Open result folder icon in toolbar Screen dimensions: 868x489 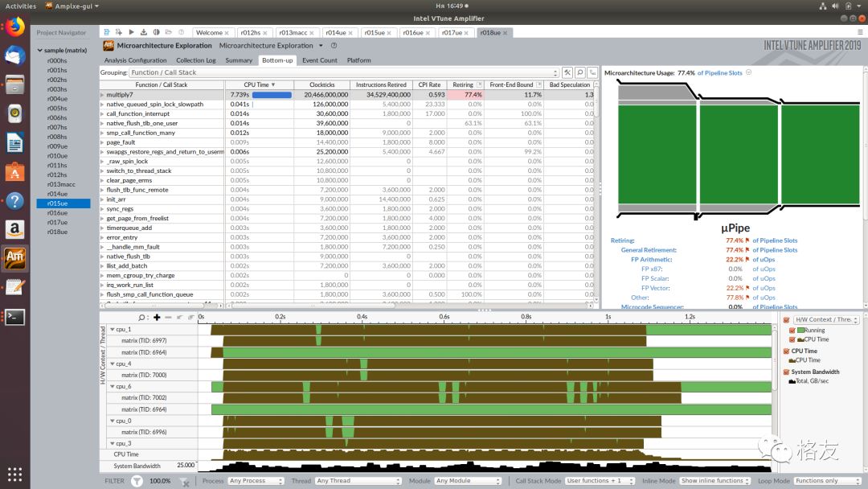pos(168,32)
